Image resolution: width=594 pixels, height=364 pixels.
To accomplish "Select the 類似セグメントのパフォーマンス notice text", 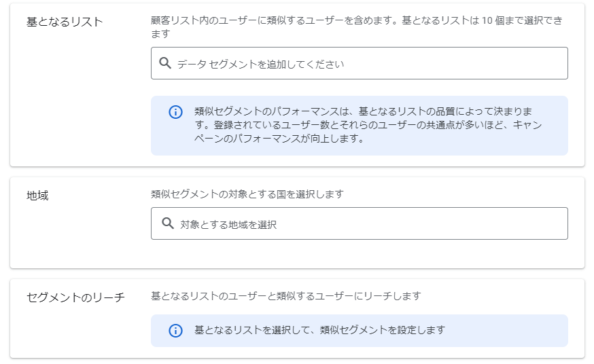I will coord(368,125).
